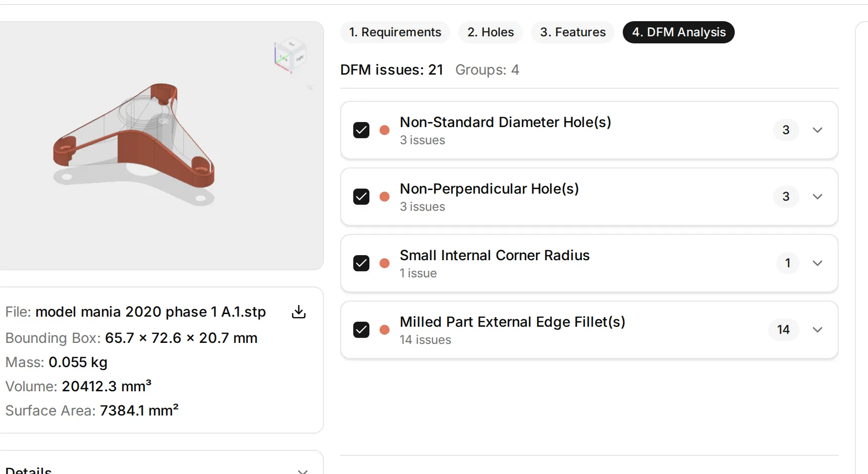This screenshot has width=868, height=474.
Task: Uncheck Milled Part External Edge Fillet(s) checkbox
Action: (361, 330)
